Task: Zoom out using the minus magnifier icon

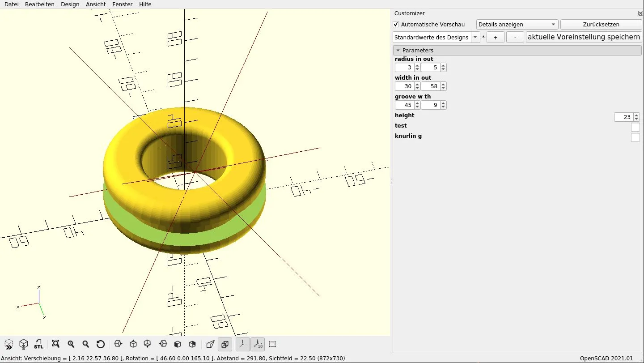Action: tap(85, 344)
